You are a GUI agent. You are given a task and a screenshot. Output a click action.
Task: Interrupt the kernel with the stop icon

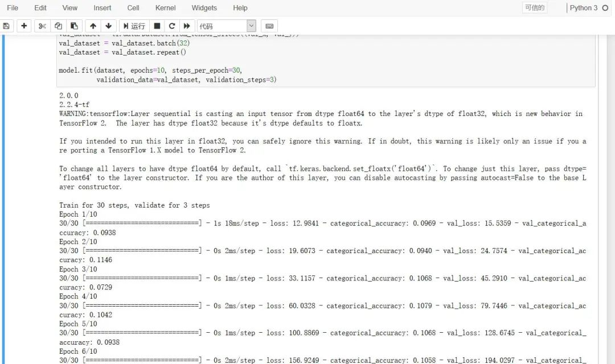pyautogui.click(x=157, y=26)
